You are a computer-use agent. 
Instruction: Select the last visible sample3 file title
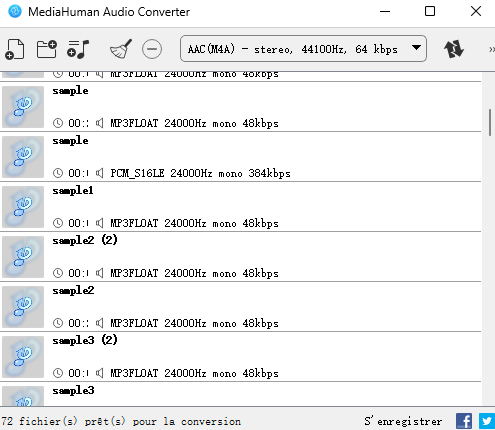pyautogui.click(x=73, y=390)
